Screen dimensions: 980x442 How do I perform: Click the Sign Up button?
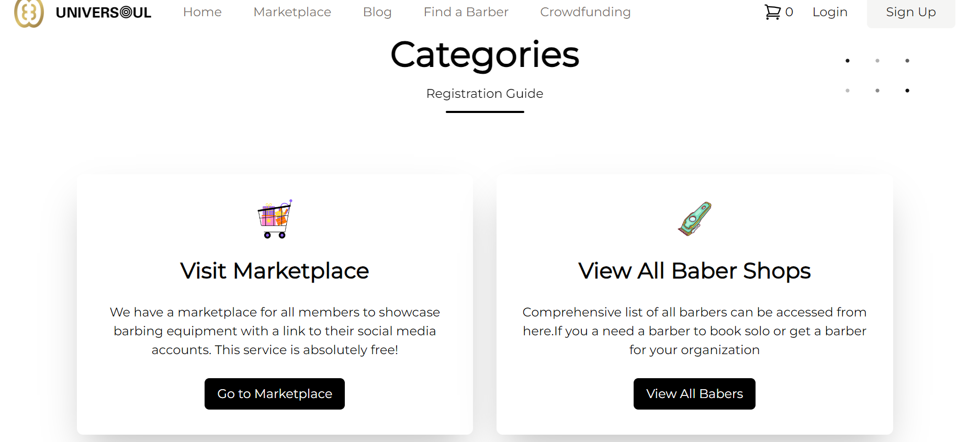[910, 12]
